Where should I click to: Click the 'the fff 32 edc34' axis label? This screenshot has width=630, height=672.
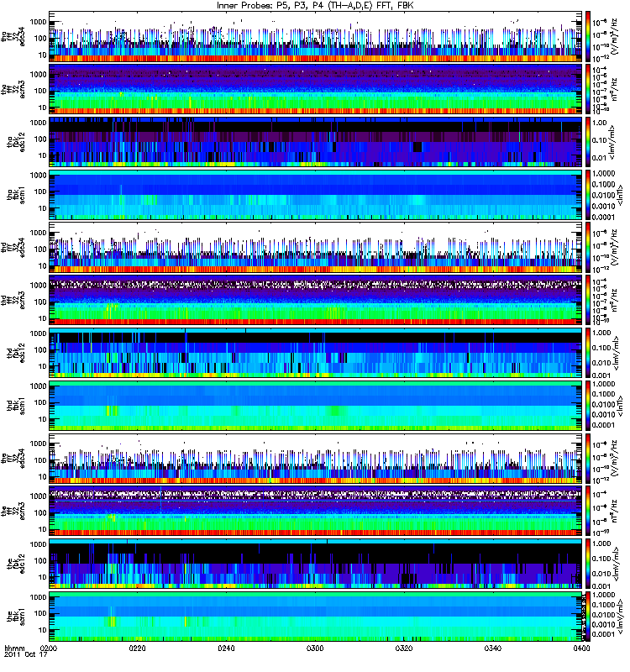tap(13, 459)
